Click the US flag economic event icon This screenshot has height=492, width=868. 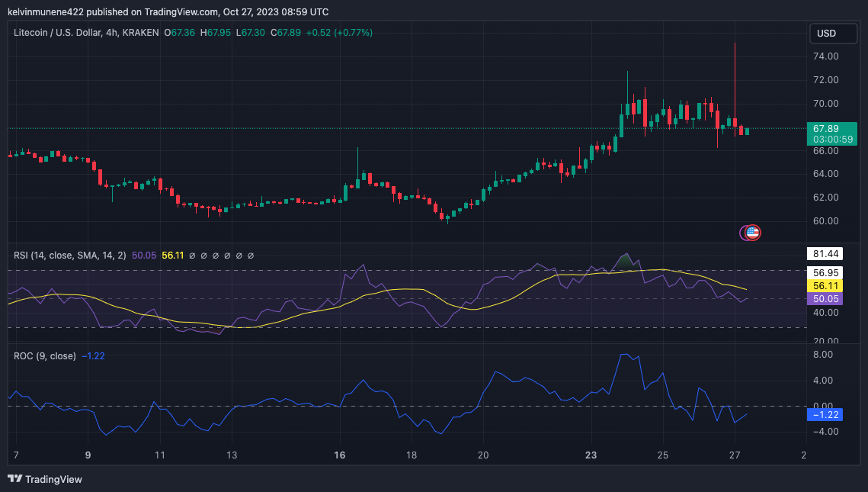753,233
